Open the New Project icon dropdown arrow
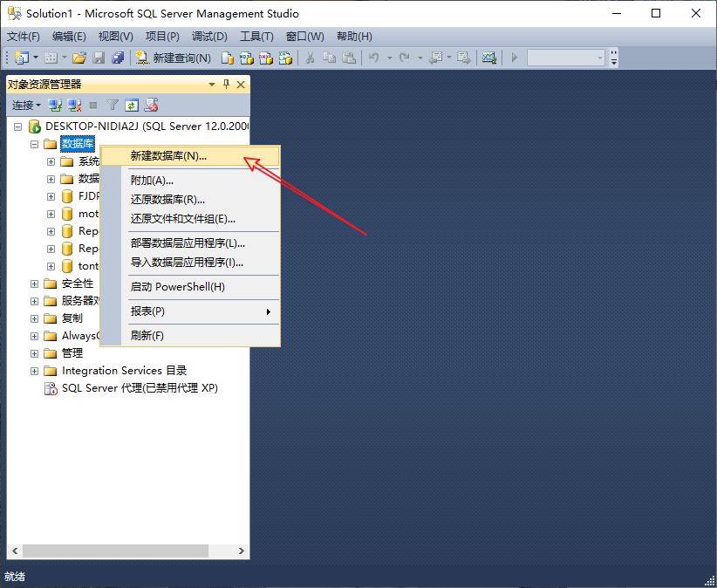Viewport: 717px width, 588px height. pyautogui.click(x=35, y=58)
